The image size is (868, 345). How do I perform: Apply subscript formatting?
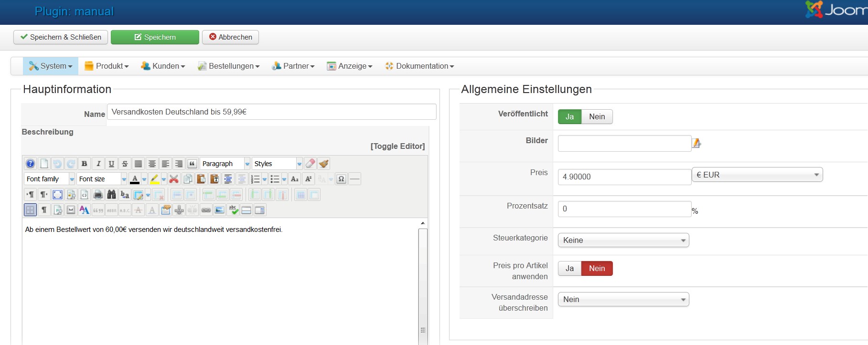[x=295, y=179]
